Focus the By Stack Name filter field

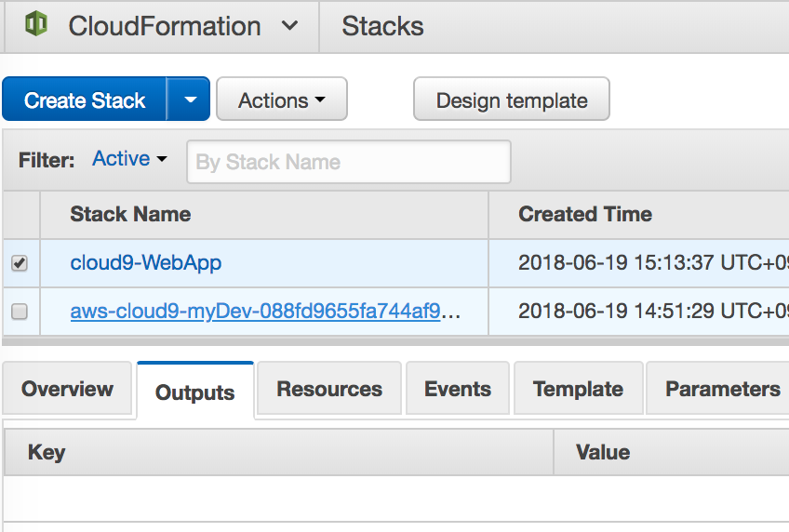pos(349,162)
